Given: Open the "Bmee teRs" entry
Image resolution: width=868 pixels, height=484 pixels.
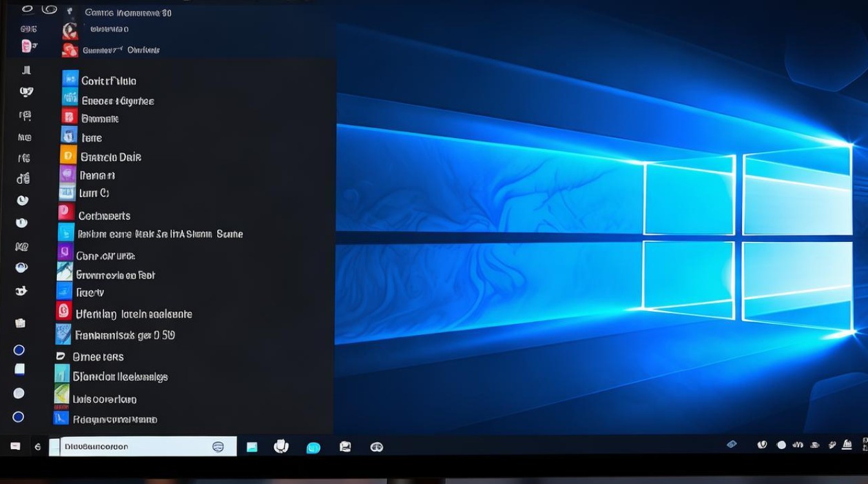Looking at the screenshot, I should (98, 356).
